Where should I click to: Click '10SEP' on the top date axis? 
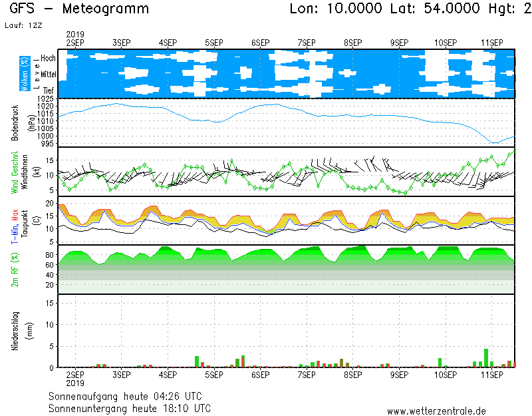tap(446, 43)
